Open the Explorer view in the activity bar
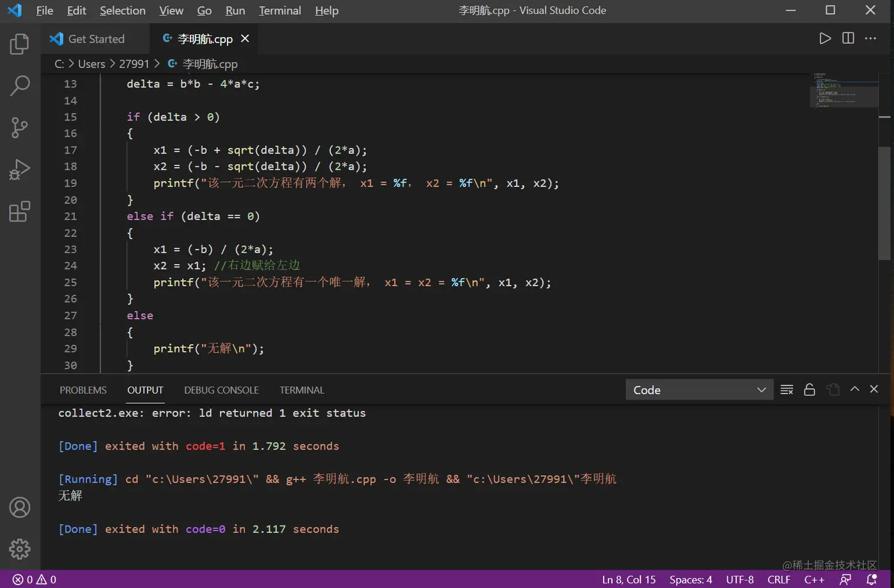This screenshot has height=588, width=894. [x=20, y=44]
